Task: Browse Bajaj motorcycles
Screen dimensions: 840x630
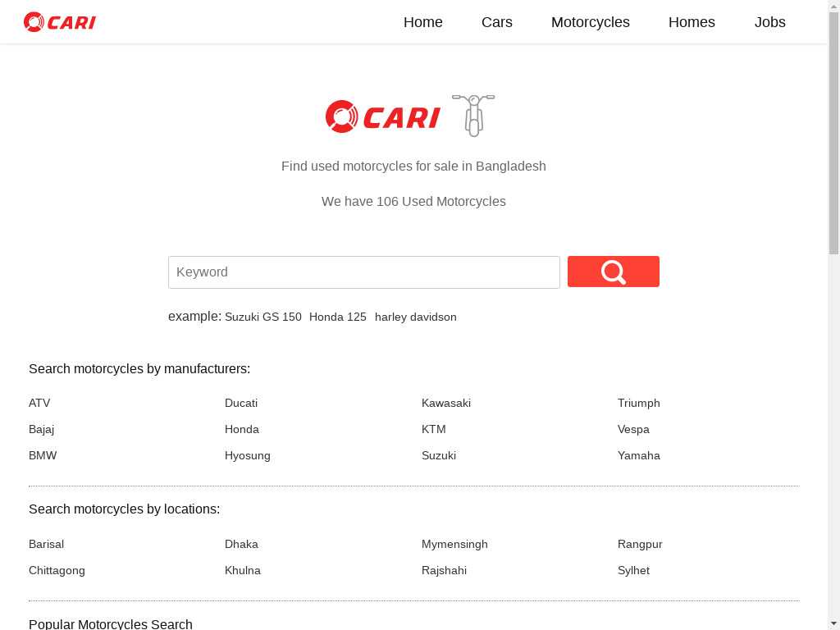Action: [x=41, y=429]
